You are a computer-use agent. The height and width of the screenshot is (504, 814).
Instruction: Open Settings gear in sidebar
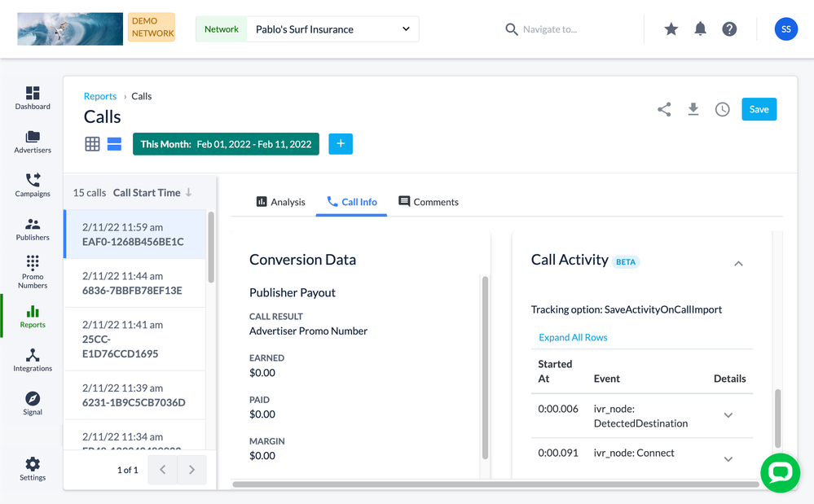pos(33,469)
